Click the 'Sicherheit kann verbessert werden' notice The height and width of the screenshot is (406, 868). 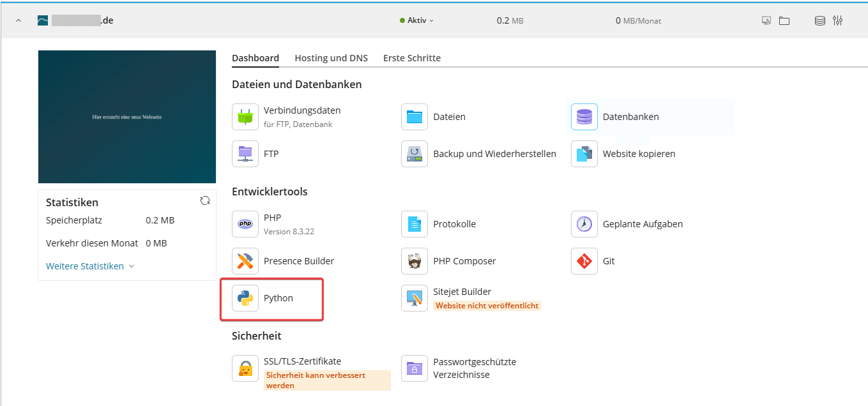pyautogui.click(x=327, y=380)
